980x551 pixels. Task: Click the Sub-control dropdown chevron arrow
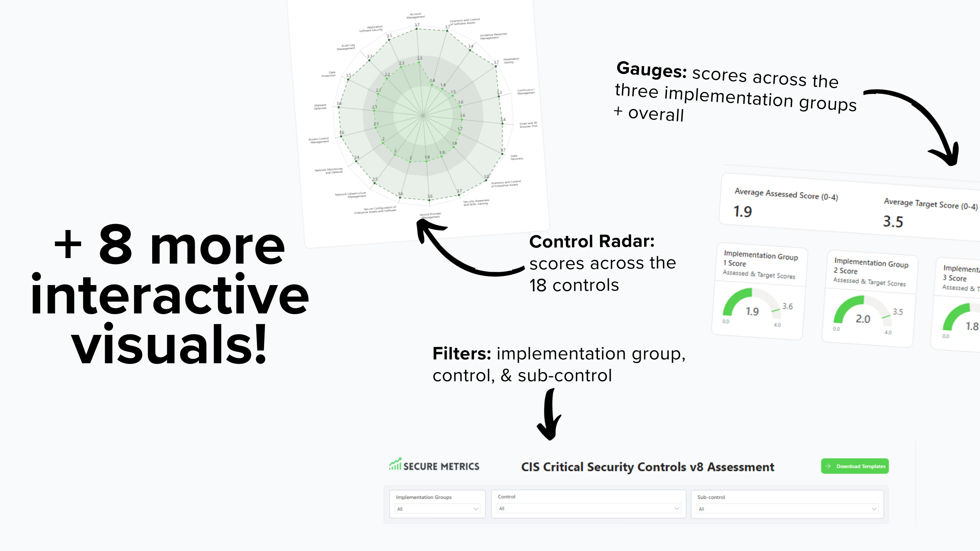(874, 508)
